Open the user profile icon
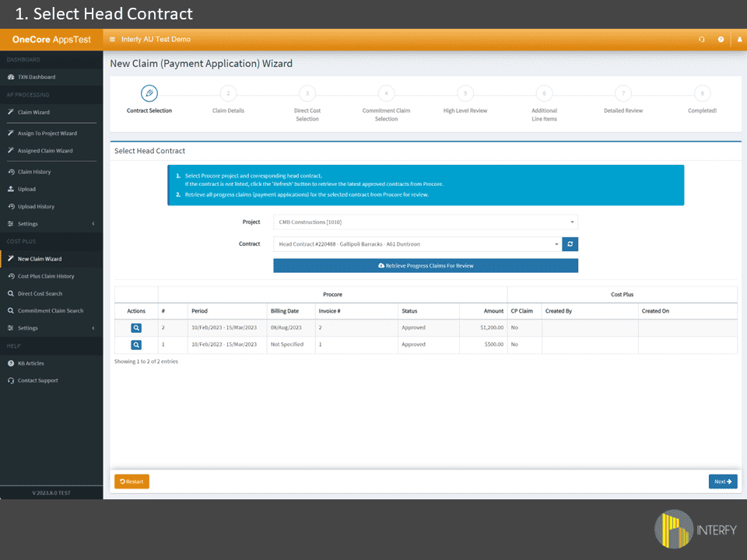Viewport: 747px width, 560px height. [x=739, y=40]
